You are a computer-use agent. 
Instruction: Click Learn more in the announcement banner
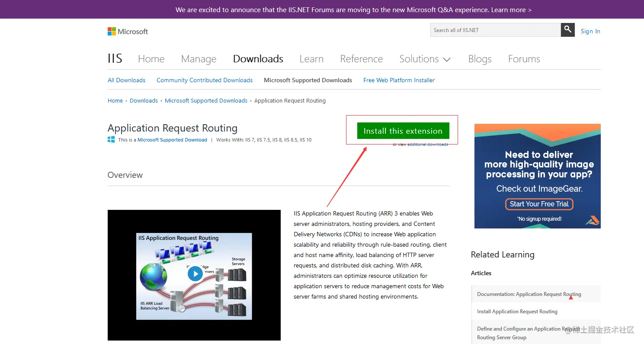pos(511,10)
